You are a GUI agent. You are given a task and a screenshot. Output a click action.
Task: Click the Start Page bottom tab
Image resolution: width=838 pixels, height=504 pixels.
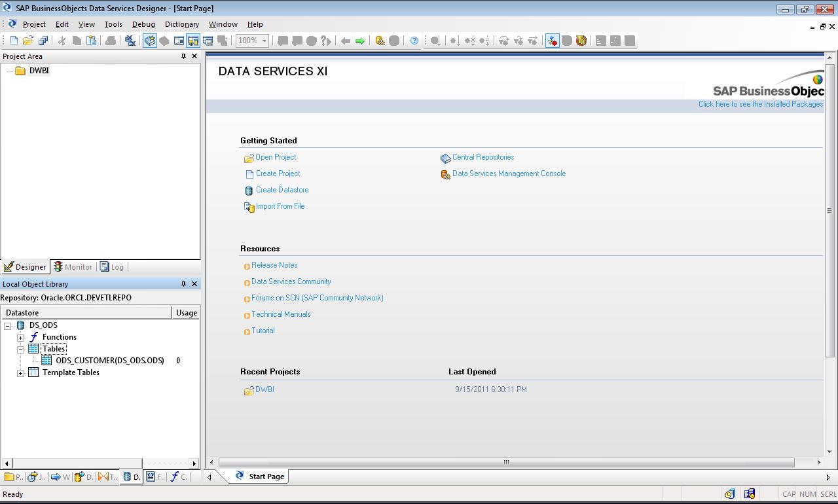260,477
